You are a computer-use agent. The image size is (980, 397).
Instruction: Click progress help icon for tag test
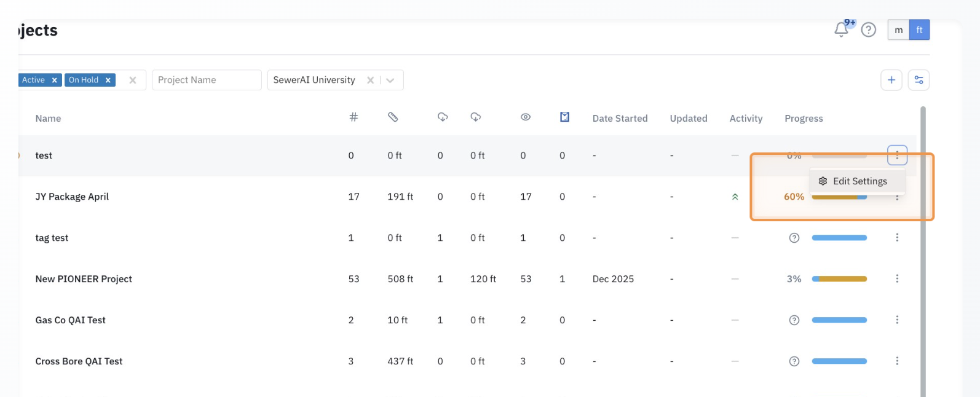click(794, 238)
